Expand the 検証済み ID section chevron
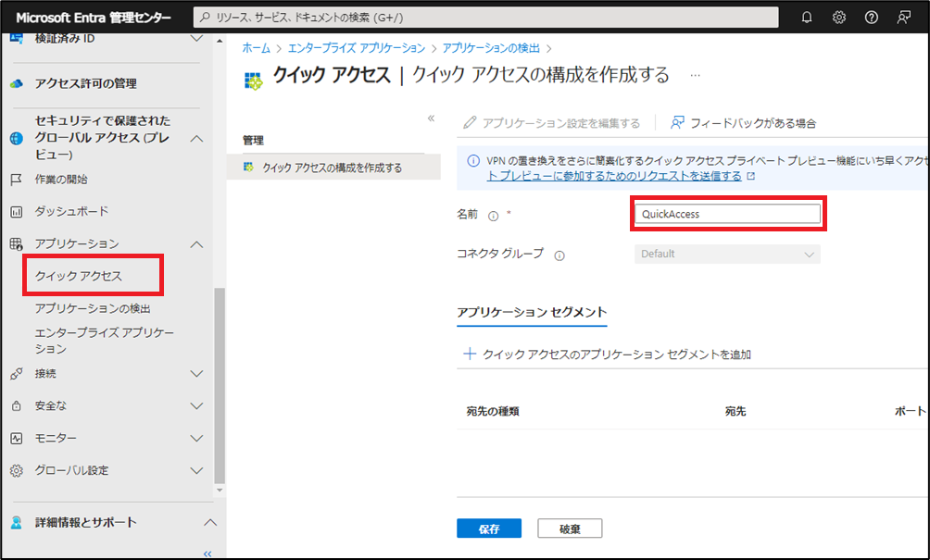The height and width of the screenshot is (560, 930). coord(196,39)
